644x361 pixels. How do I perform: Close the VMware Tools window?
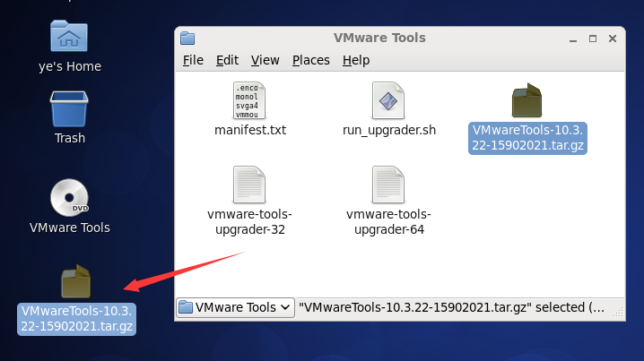click(613, 39)
